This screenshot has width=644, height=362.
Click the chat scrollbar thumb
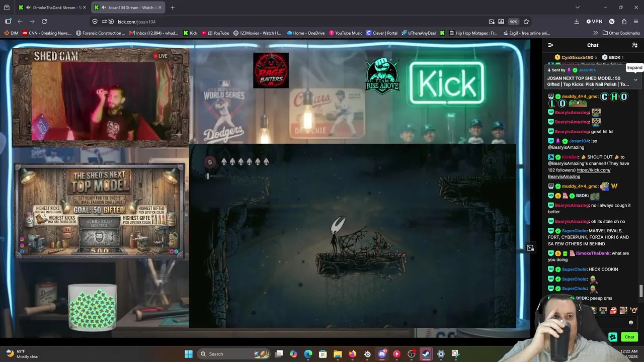(641, 291)
